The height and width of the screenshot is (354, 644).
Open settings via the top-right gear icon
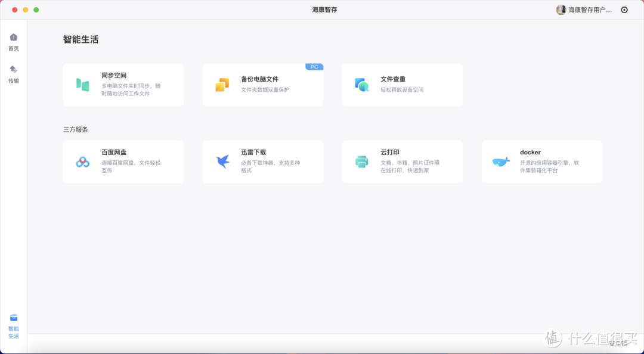pyautogui.click(x=624, y=10)
